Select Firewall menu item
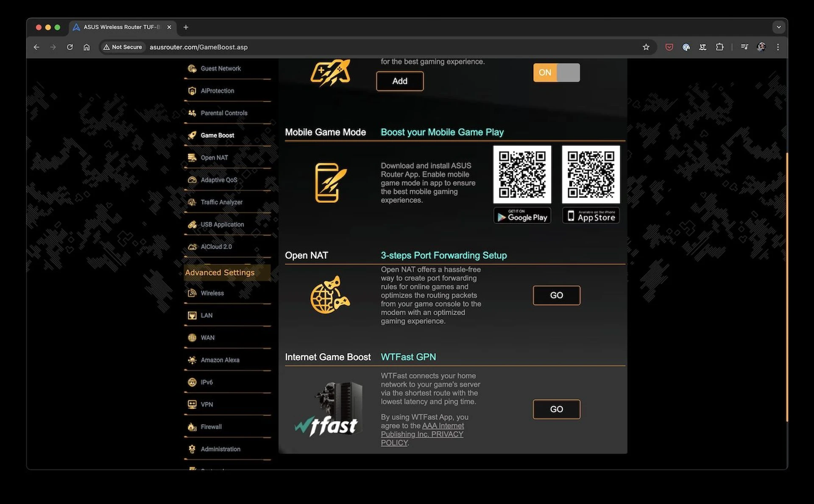The height and width of the screenshot is (504, 814). coord(227,427)
